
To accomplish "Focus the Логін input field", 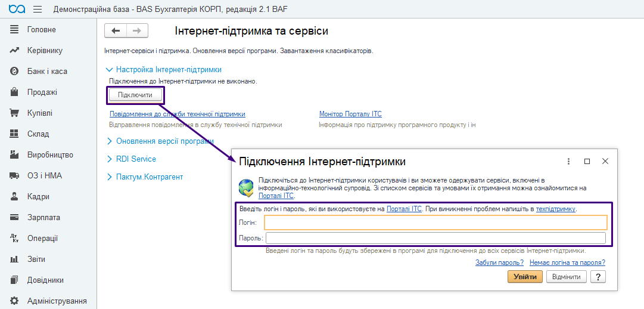I will coord(435,223).
